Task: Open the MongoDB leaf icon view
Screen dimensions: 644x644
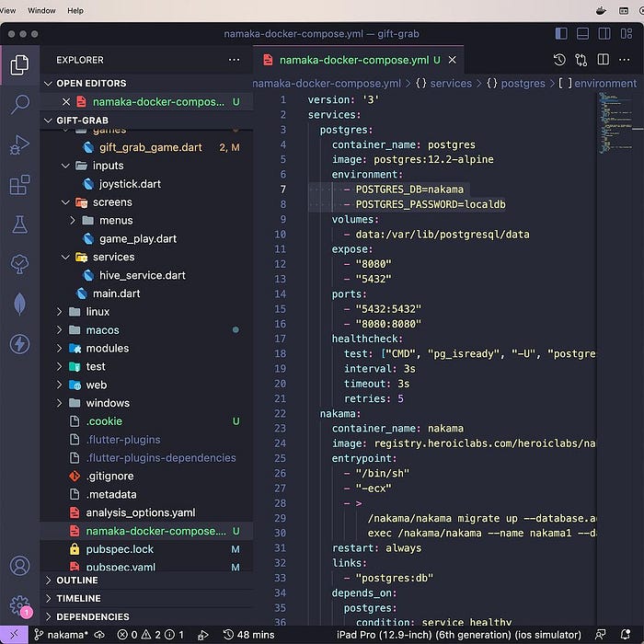Action: 19,305
